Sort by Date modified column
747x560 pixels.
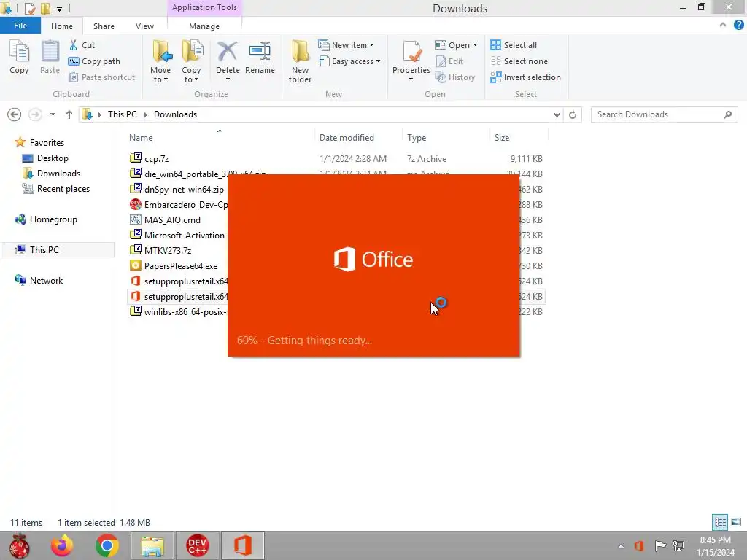pyautogui.click(x=347, y=138)
